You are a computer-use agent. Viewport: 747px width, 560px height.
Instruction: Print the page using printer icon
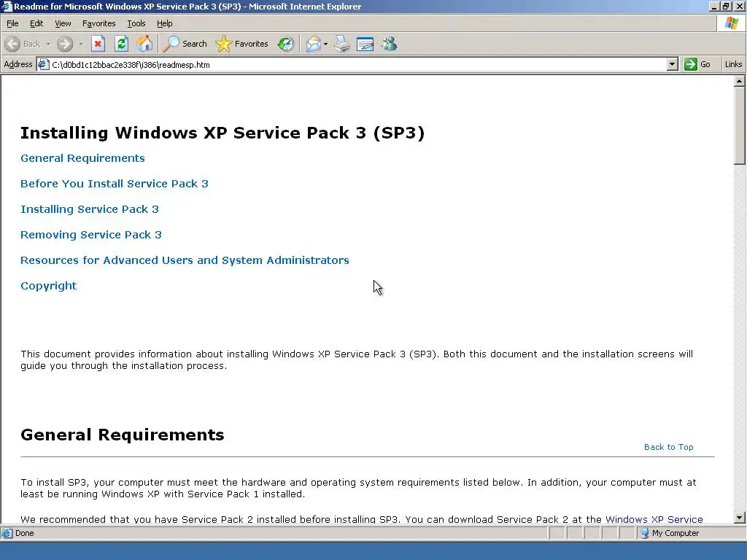(x=342, y=44)
